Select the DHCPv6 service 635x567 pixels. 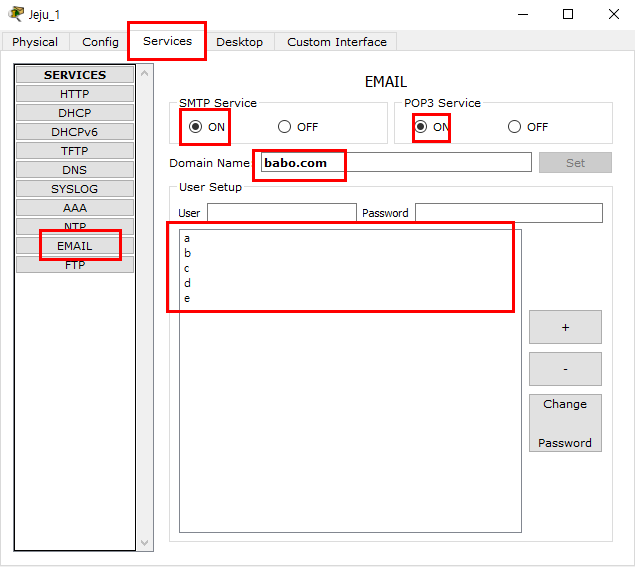pyautogui.click(x=75, y=132)
